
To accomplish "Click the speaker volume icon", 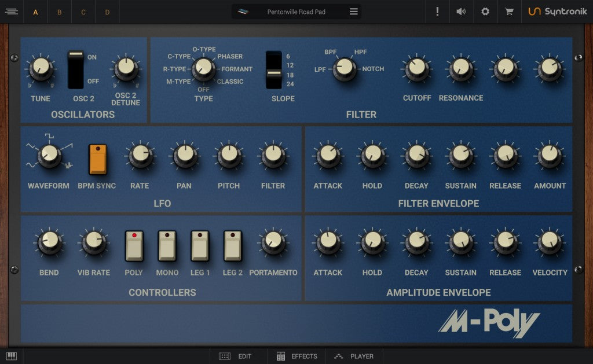I will tap(461, 12).
